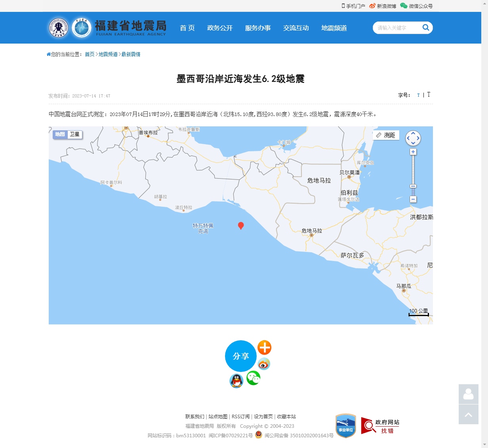Click the search magnifier icon
The width and height of the screenshot is (488, 448).
point(426,27)
